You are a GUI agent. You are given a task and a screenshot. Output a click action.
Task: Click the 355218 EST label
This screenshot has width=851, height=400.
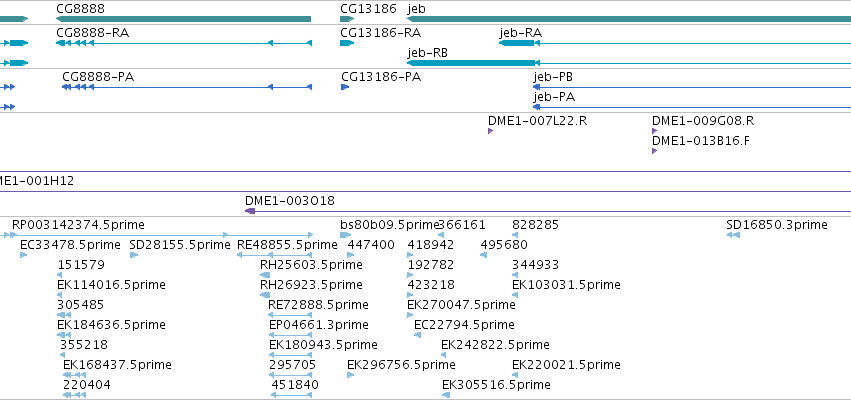pyautogui.click(x=84, y=345)
